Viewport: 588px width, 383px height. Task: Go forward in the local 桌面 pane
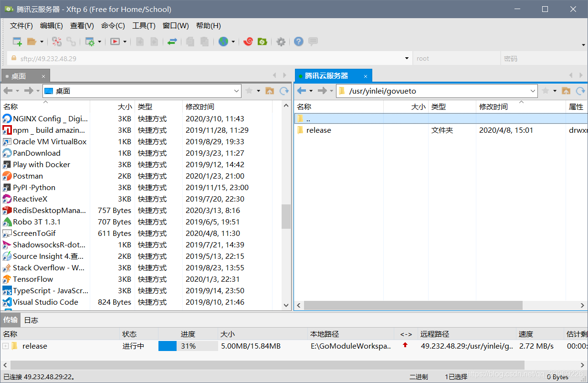click(x=29, y=91)
